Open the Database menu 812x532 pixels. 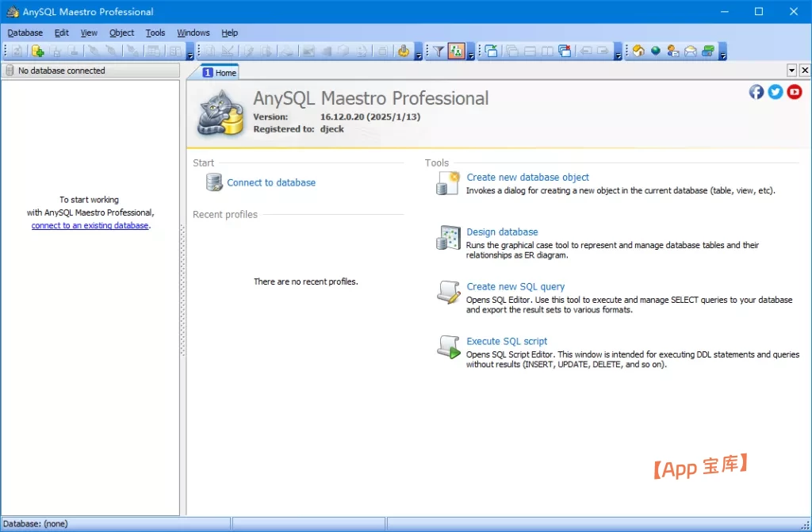(25, 33)
